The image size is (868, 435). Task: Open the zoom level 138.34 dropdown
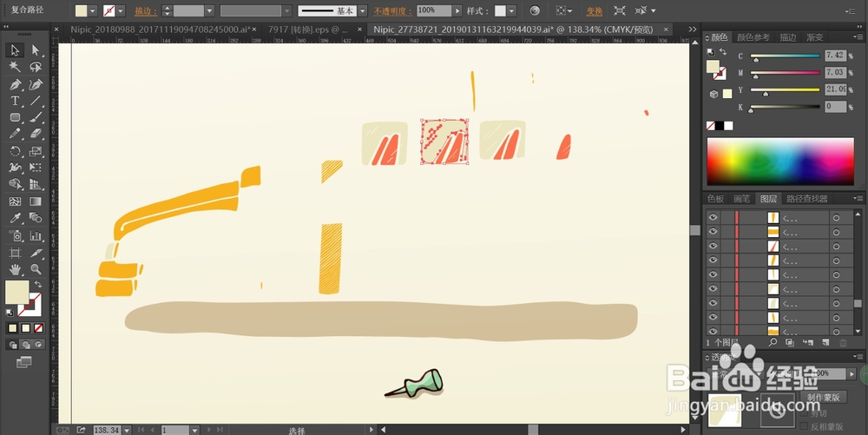[127, 430]
